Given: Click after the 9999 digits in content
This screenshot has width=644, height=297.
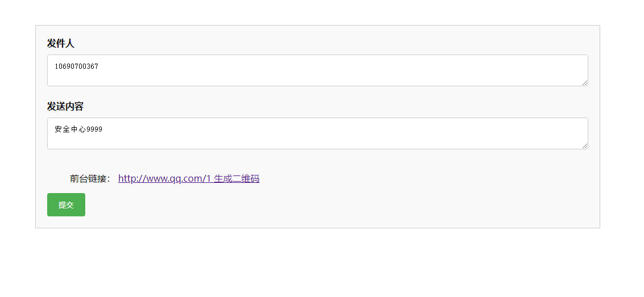Looking at the screenshot, I should point(103,129).
